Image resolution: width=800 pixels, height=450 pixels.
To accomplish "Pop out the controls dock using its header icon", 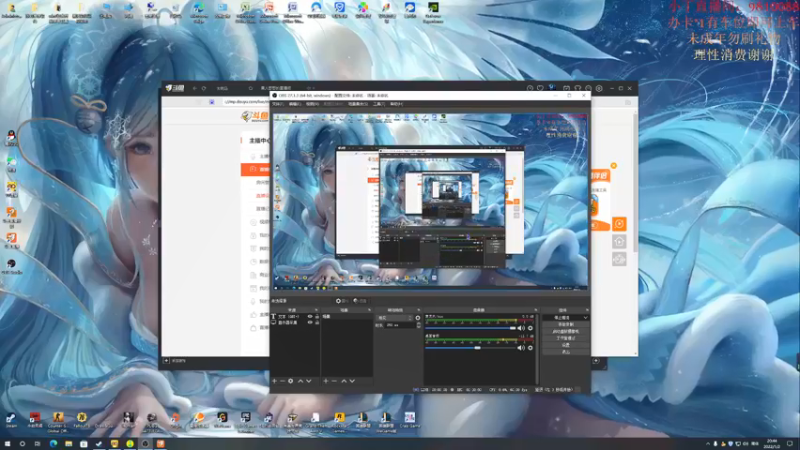I will (587, 310).
